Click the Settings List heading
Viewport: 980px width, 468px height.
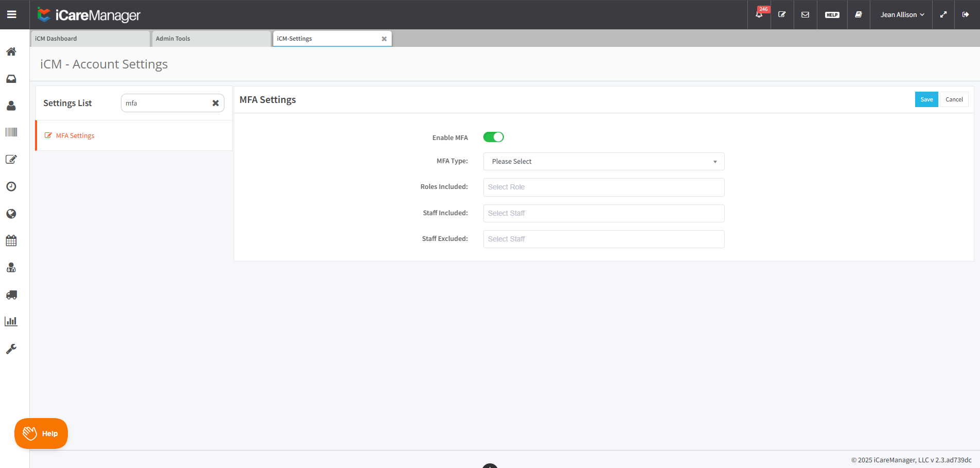(67, 103)
